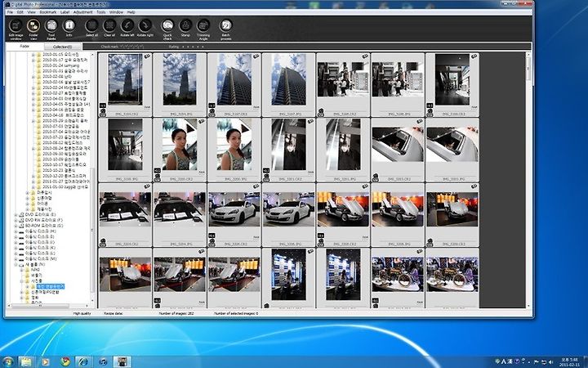Open the 2011-01-10 zagg folder
Viewport: 588px width, 368px height.
65,186
